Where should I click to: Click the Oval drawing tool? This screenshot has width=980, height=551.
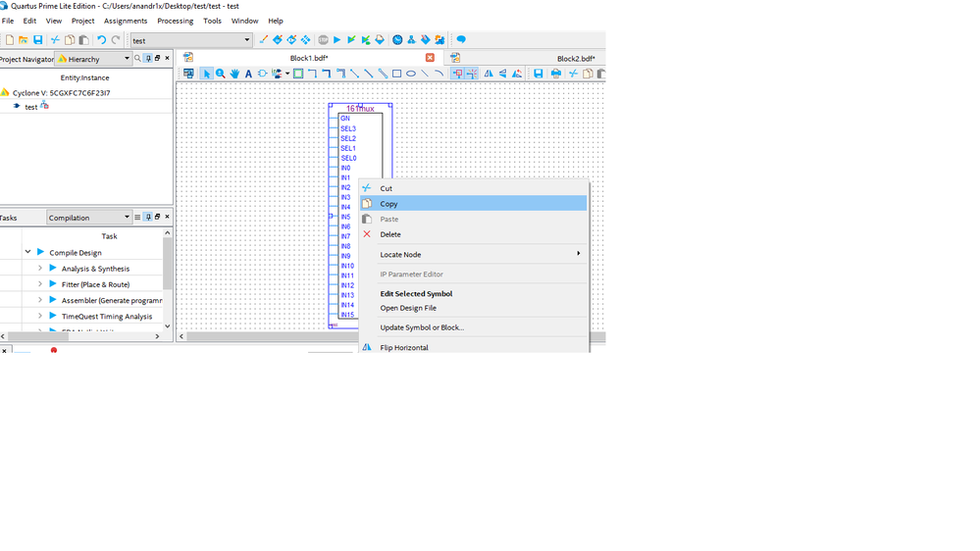pyautogui.click(x=411, y=74)
